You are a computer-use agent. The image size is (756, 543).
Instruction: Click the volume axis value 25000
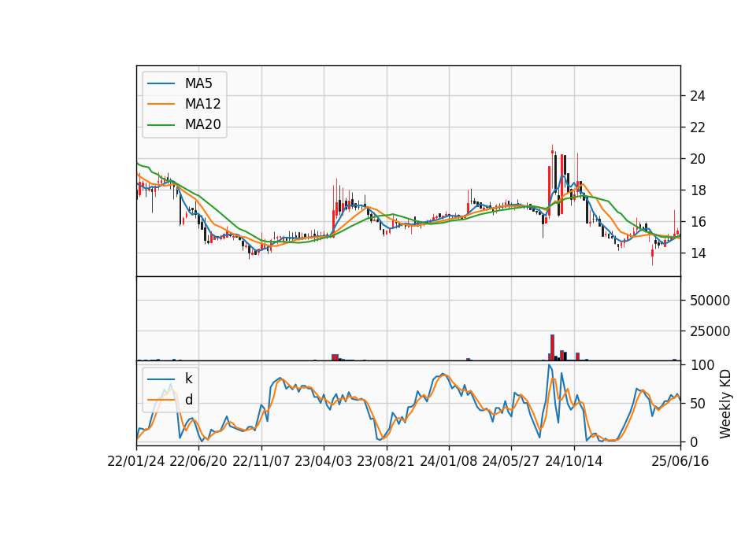pos(710,331)
